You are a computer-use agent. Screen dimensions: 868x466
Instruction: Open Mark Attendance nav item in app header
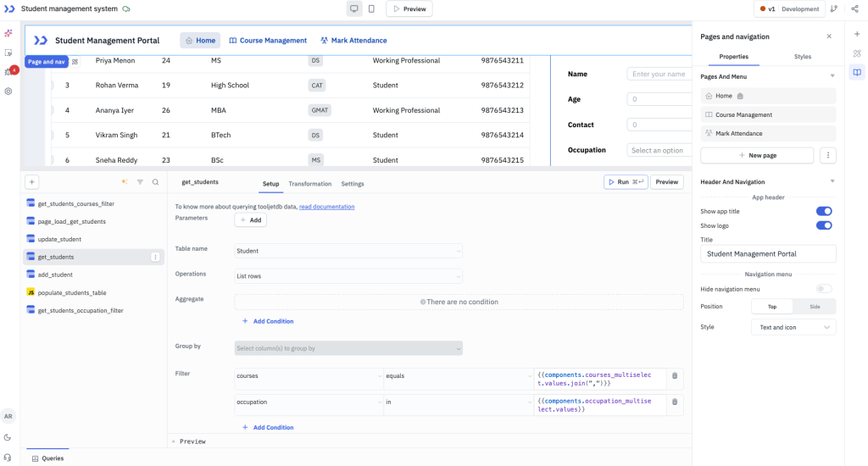click(x=353, y=41)
